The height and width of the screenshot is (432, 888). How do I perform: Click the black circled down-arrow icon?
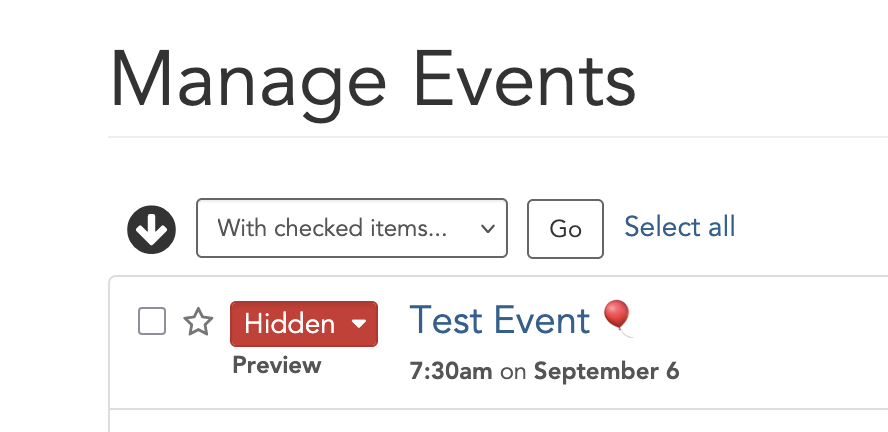pos(151,229)
